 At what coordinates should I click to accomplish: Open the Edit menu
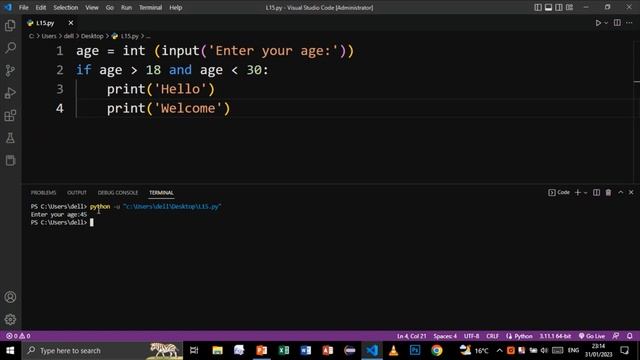pos(40,7)
